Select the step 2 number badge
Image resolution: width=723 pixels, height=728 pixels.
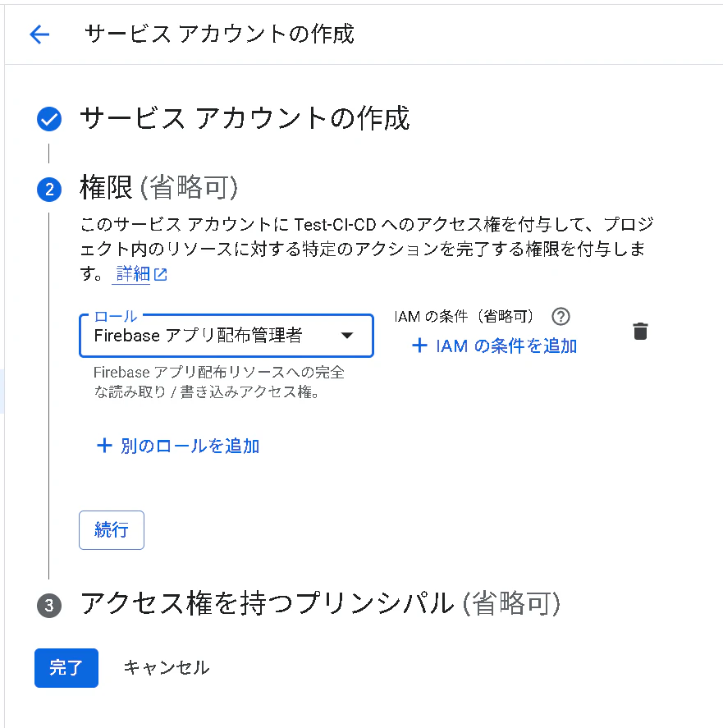(x=49, y=190)
